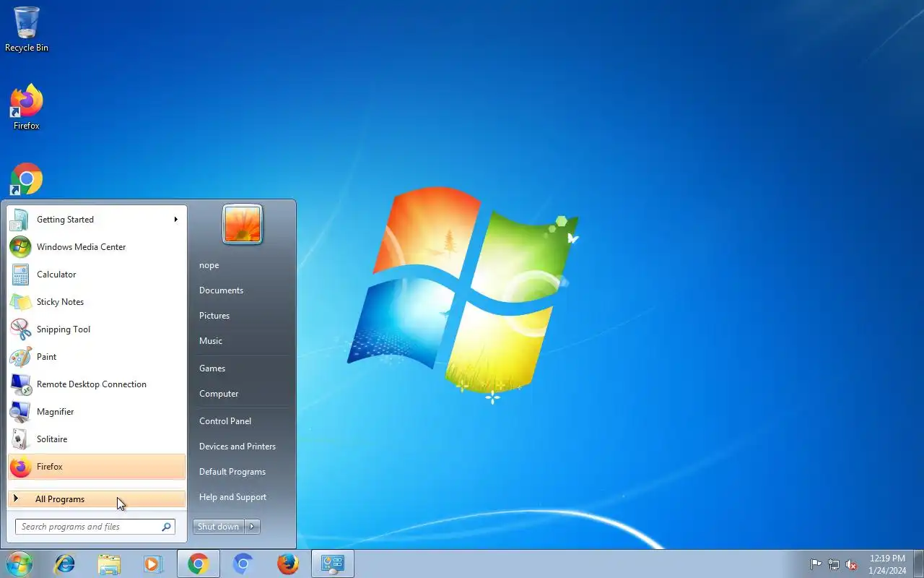The height and width of the screenshot is (578, 924).
Task: Open the nope user folder
Action: point(209,265)
